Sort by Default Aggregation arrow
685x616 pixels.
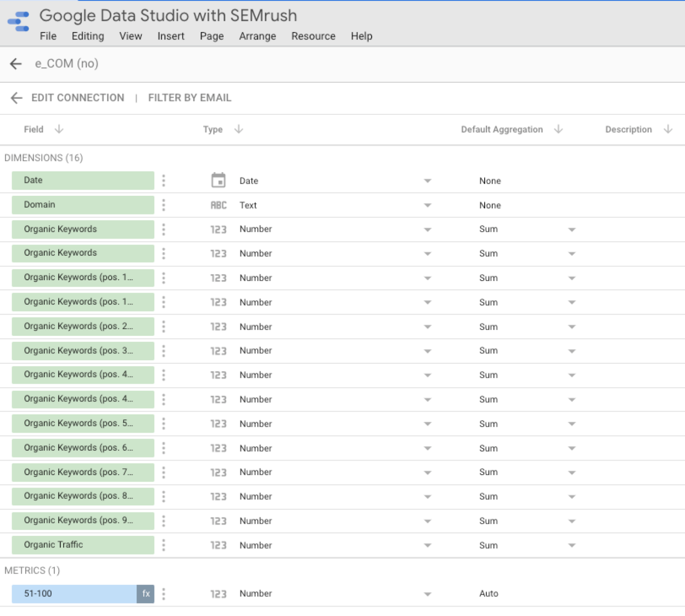(558, 129)
